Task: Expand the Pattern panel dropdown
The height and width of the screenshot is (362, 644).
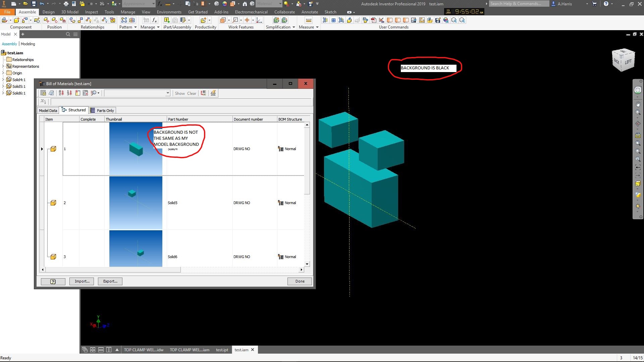Action: 135,27
